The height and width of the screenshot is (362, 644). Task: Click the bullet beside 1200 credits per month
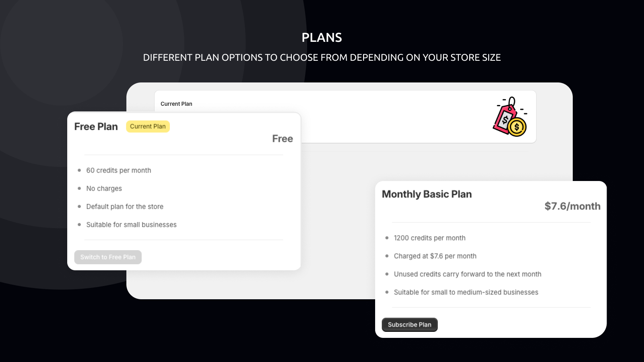(387, 238)
